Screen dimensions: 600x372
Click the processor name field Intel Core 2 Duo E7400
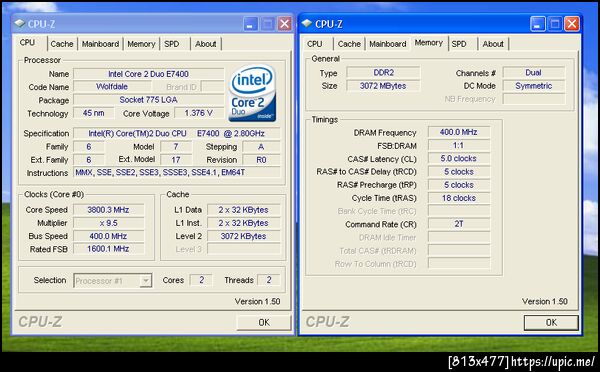(x=148, y=74)
